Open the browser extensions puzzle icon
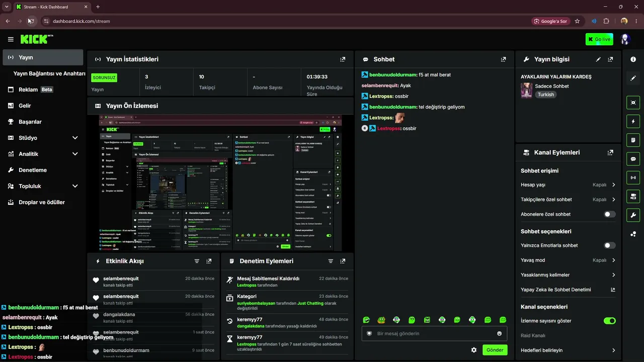 pos(606,21)
